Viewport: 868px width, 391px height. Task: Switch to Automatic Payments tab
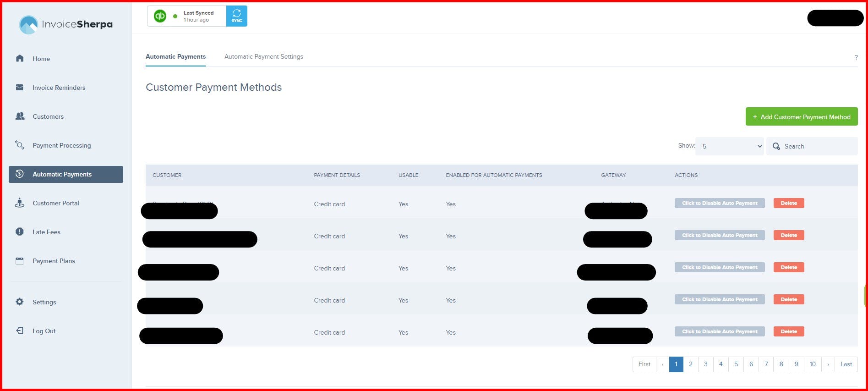pyautogui.click(x=175, y=56)
